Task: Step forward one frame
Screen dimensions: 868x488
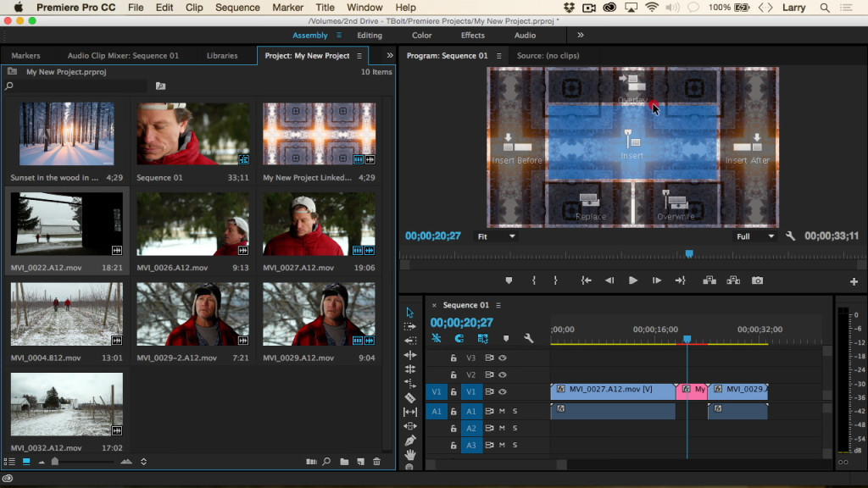Action: click(657, 280)
